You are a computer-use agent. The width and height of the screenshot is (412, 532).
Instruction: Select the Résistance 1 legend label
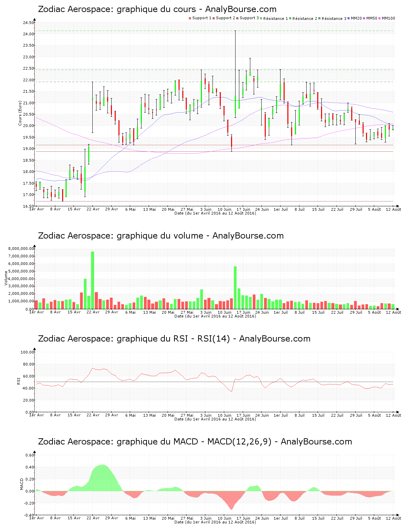tap(276, 19)
